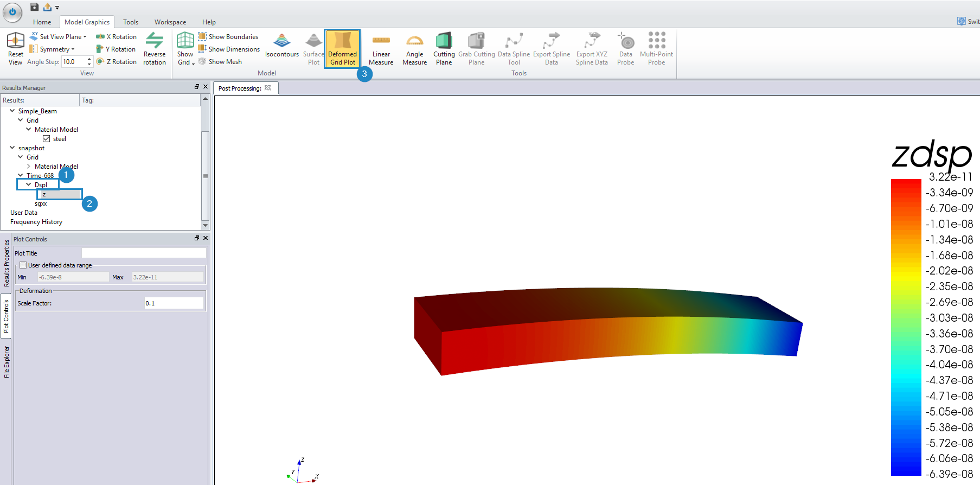Collapse the Dspl tree node
This screenshot has height=485, width=980.
click(x=29, y=184)
